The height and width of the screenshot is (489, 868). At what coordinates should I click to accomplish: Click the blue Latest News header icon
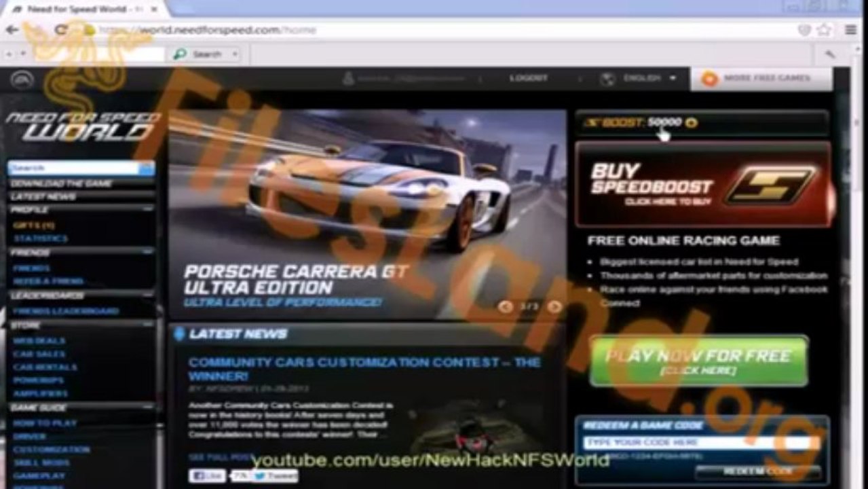(179, 333)
